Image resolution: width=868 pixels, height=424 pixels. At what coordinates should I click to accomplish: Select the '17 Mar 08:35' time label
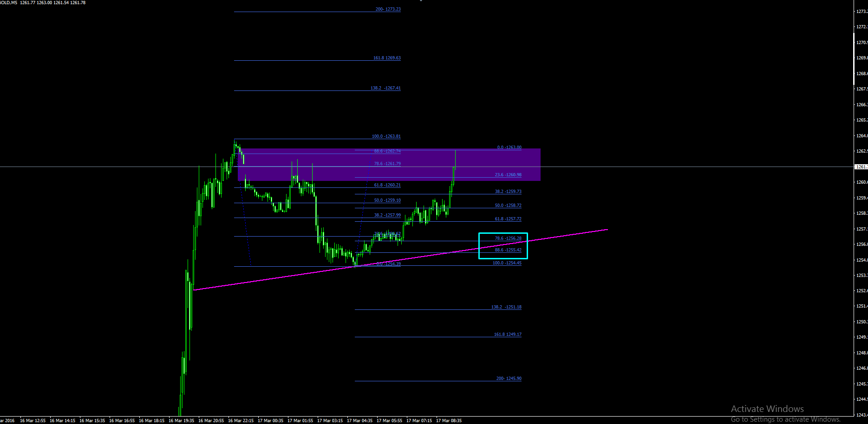coord(449,421)
